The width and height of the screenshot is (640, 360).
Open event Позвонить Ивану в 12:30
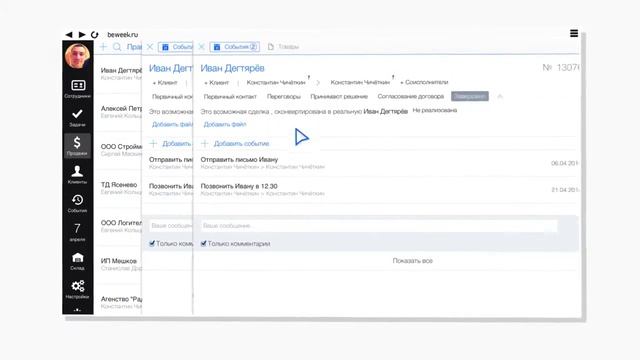(239, 186)
